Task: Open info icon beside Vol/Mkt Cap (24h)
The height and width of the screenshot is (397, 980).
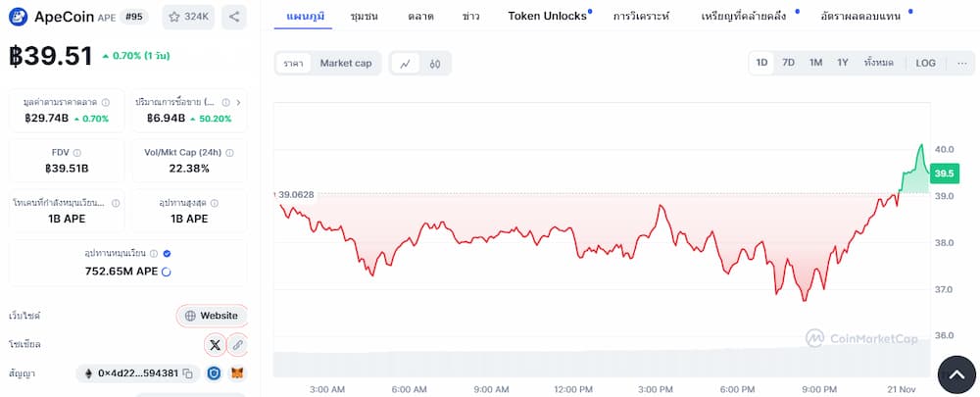Action: [x=229, y=153]
